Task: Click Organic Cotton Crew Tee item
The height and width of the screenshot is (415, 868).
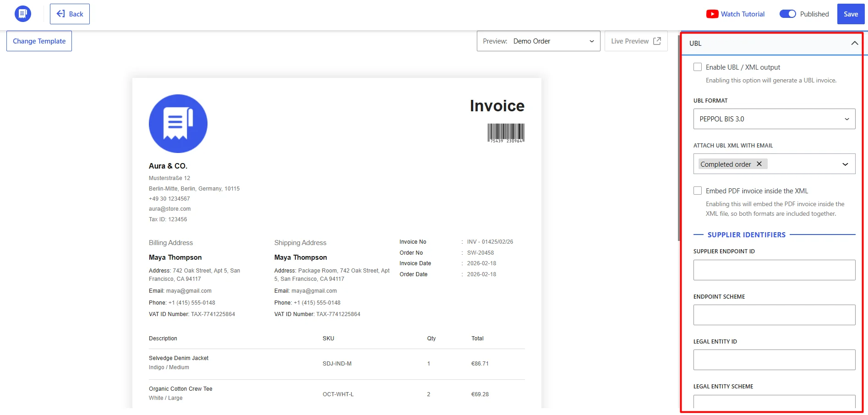Action: (180, 389)
